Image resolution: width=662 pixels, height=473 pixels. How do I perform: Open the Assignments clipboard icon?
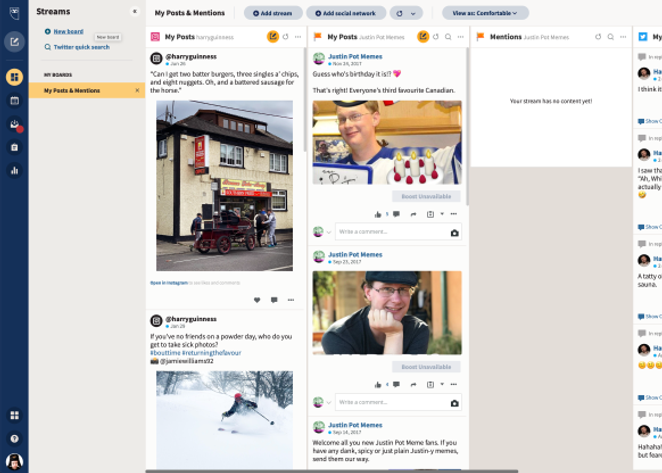[14, 147]
